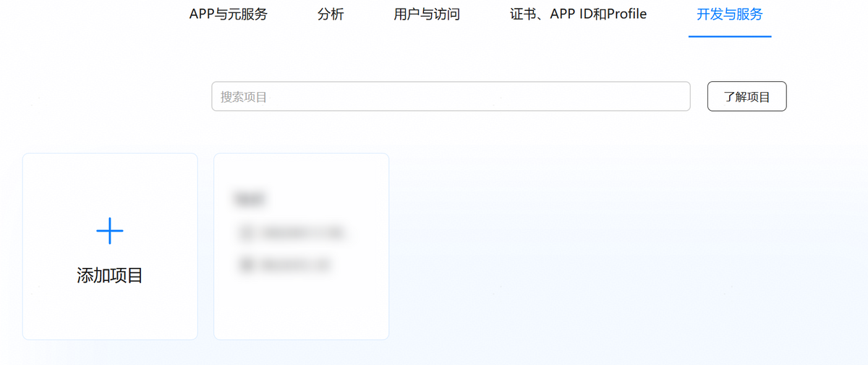
Task: Click the blue underline below 开发与服务
Action: click(729, 35)
